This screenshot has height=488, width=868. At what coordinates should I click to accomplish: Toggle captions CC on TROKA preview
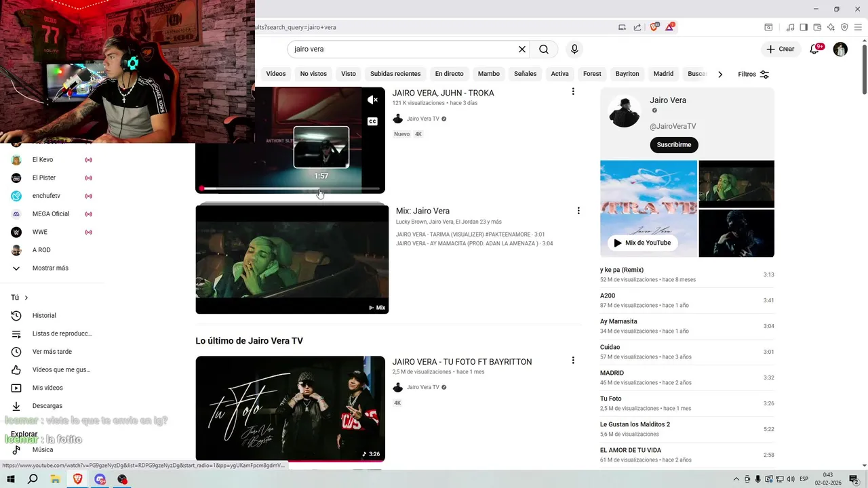tap(372, 121)
